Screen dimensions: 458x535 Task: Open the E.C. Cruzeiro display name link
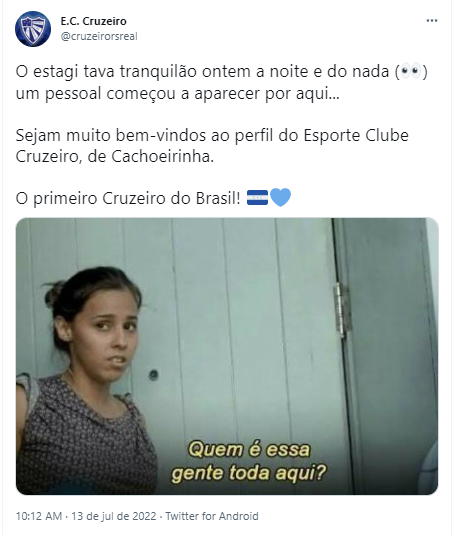click(x=94, y=21)
